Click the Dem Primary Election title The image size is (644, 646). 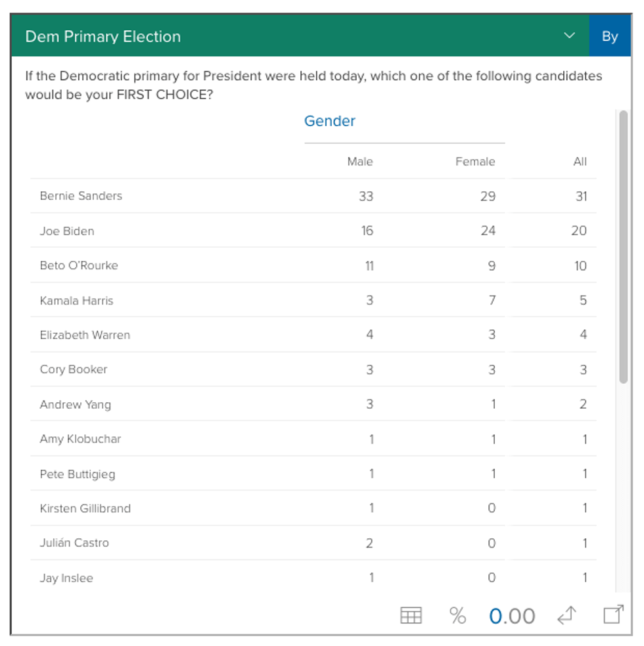click(x=103, y=37)
